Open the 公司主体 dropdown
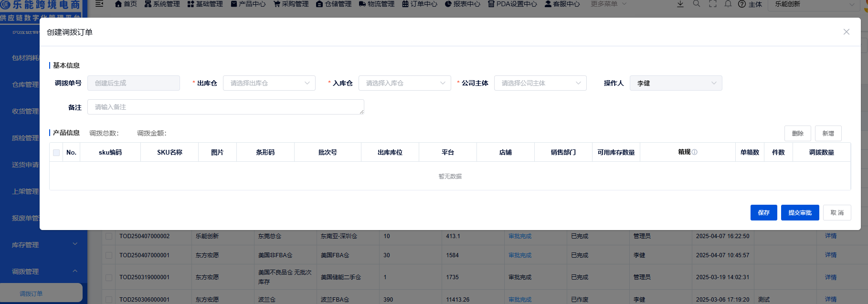868x304 pixels. click(x=540, y=83)
